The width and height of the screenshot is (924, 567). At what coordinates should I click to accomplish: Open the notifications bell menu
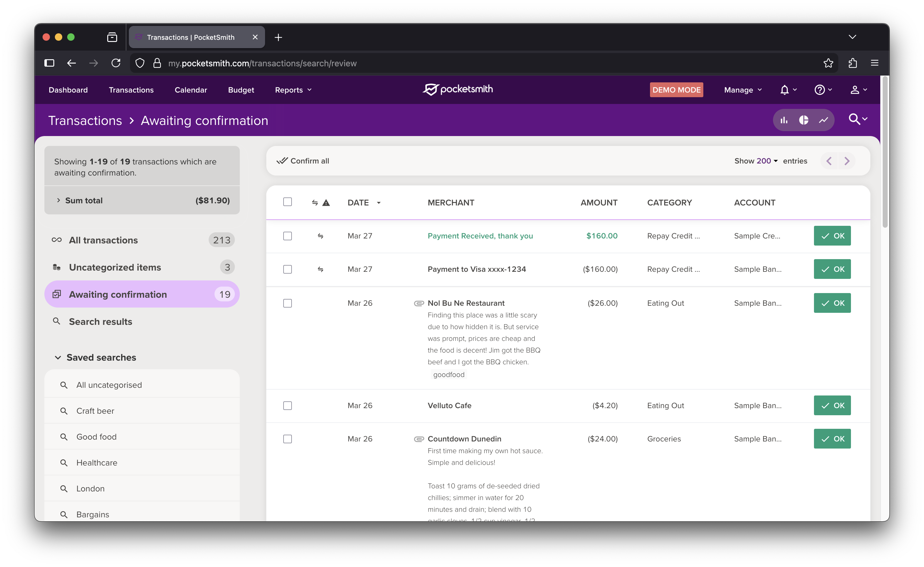785,90
